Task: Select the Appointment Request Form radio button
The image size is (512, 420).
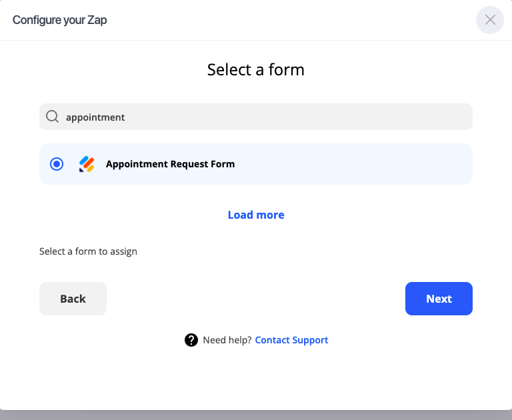Action: (57, 164)
